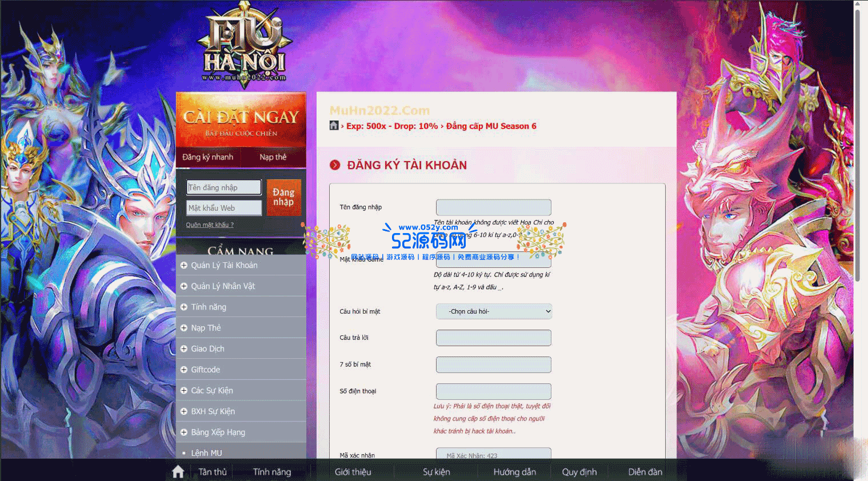Select the Đăng ký nhanh tab
The width and height of the screenshot is (868, 481).
pyautogui.click(x=207, y=157)
